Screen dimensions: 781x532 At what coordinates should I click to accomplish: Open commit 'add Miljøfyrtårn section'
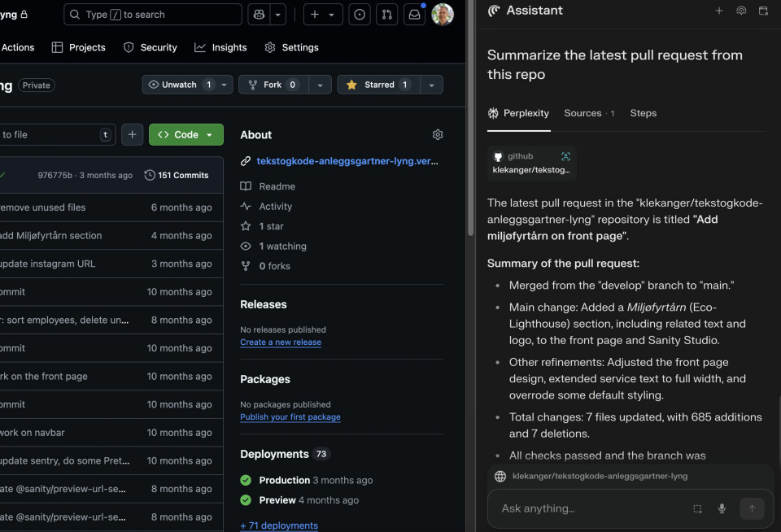(x=50, y=236)
